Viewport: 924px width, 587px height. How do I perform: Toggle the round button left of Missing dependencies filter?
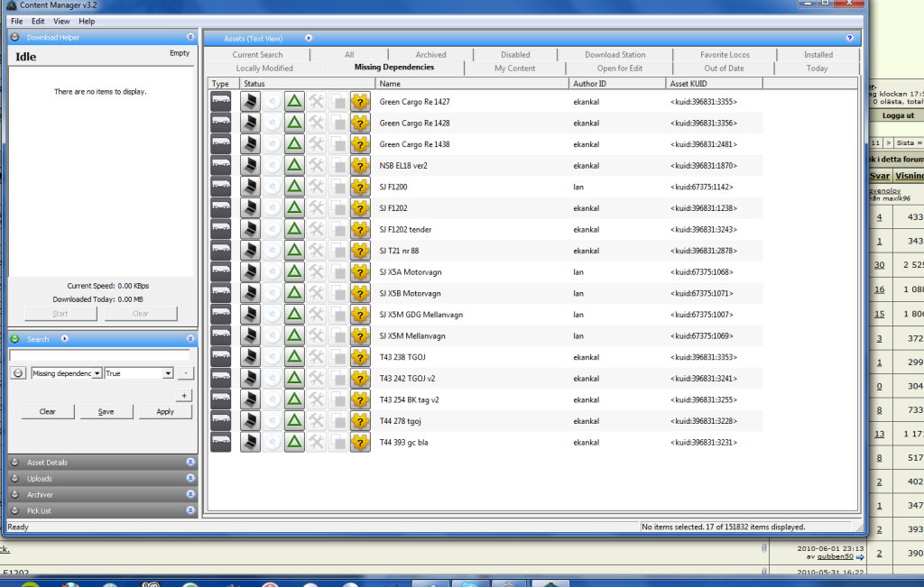click(x=18, y=373)
